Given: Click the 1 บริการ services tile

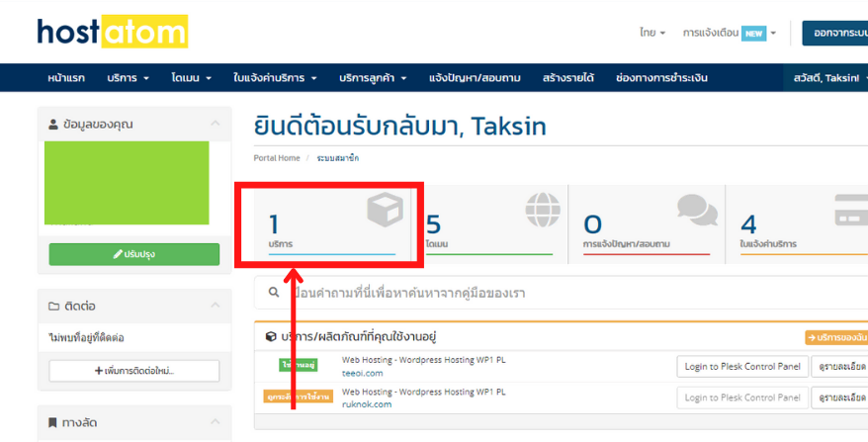Looking at the screenshot, I should (332, 224).
